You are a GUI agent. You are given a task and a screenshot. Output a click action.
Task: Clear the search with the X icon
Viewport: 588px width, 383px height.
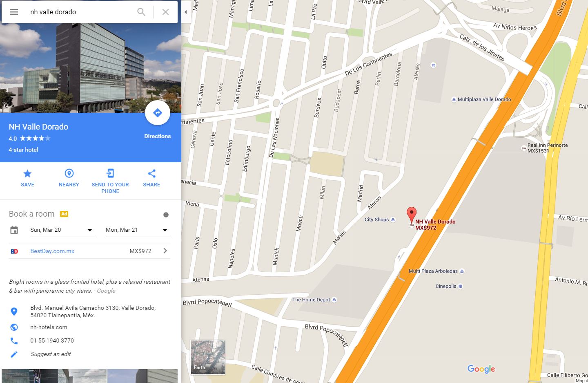click(165, 12)
